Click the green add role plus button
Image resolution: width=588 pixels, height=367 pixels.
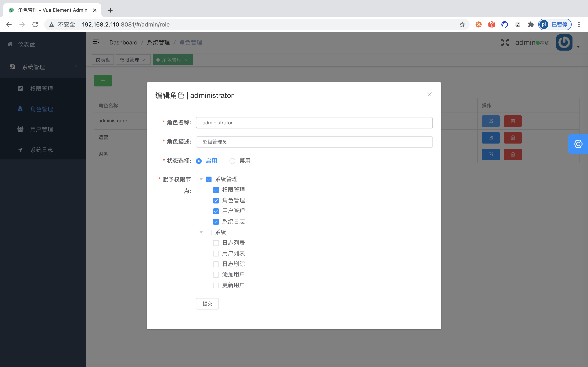pyautogui.click(x=103, y=81)
